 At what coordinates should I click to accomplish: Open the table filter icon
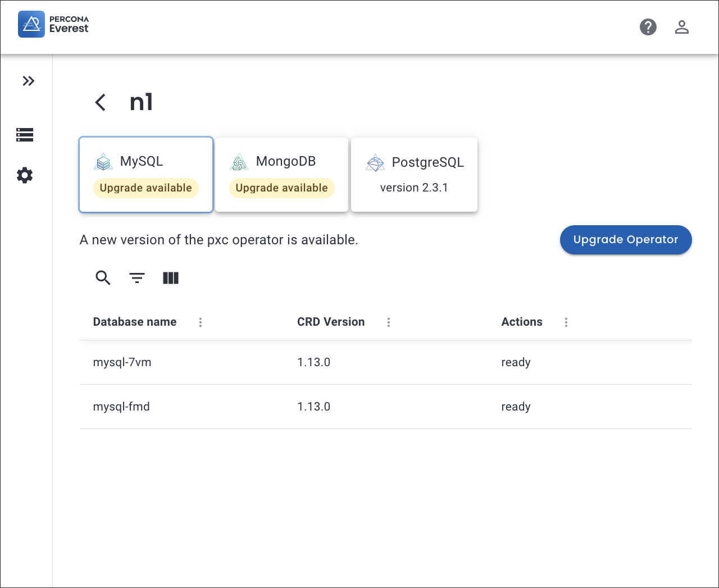point(137,278)
